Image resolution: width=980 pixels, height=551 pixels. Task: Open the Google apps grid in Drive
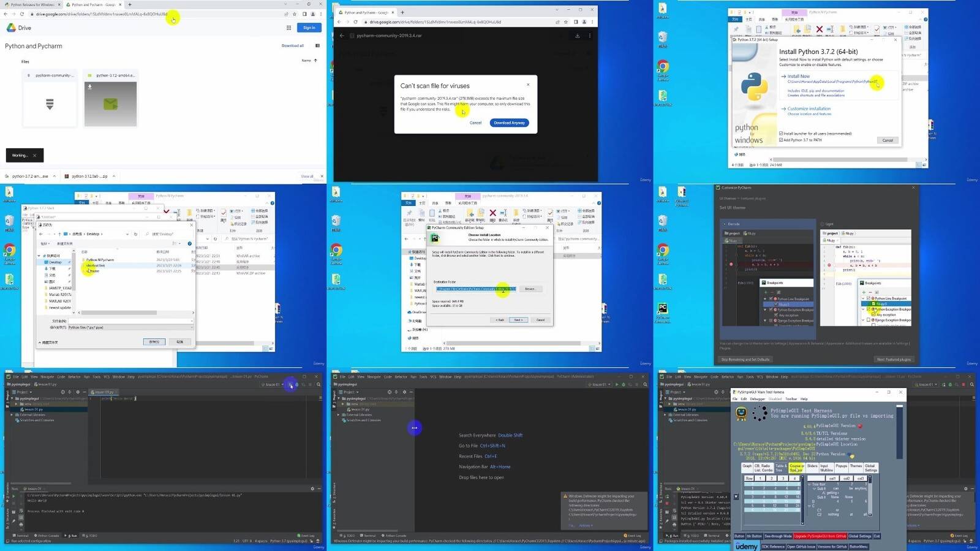pos(288,28)
